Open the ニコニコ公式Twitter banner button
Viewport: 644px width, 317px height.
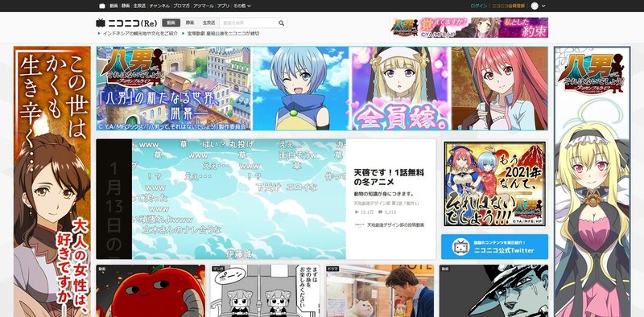tap(494, 247)
